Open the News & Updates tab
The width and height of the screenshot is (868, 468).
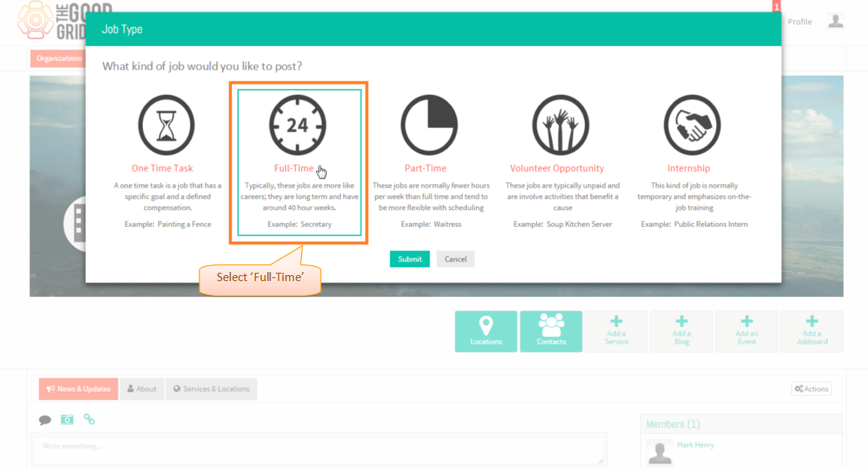tap(78, 389)
